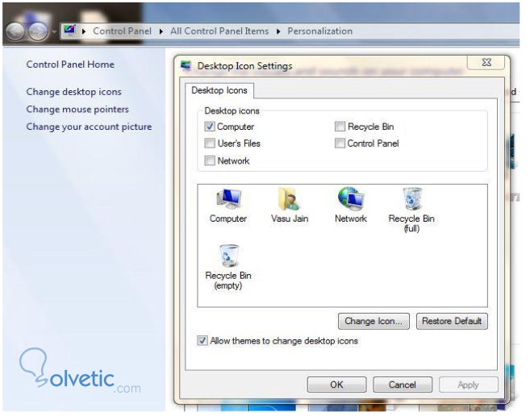
Task: Open Change mouse pointers link
Action: coord(77,110)
